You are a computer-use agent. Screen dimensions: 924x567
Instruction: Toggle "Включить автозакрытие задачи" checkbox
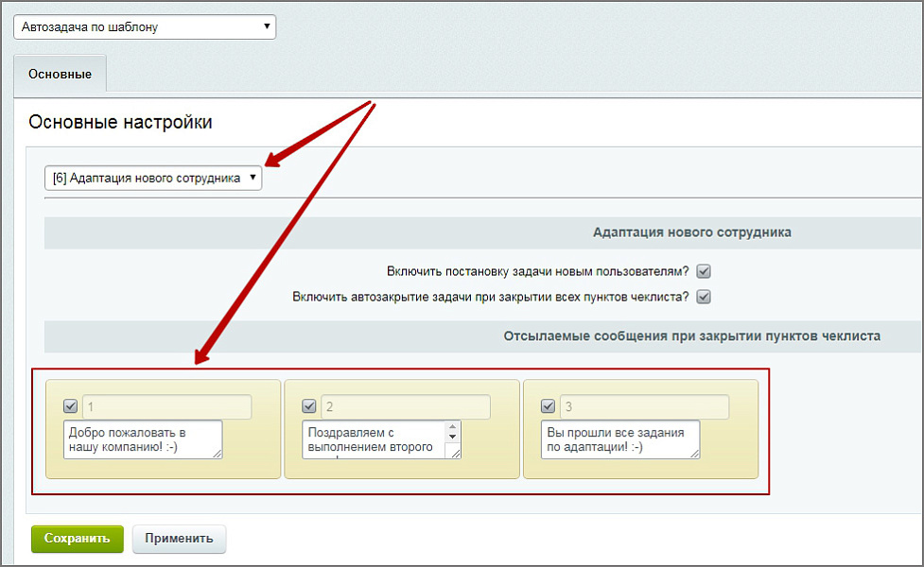[x=703, y=296]
